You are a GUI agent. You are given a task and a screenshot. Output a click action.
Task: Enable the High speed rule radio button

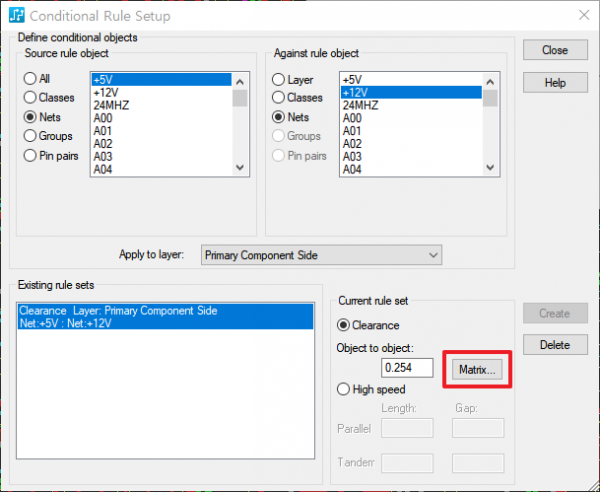coord(346,389)
